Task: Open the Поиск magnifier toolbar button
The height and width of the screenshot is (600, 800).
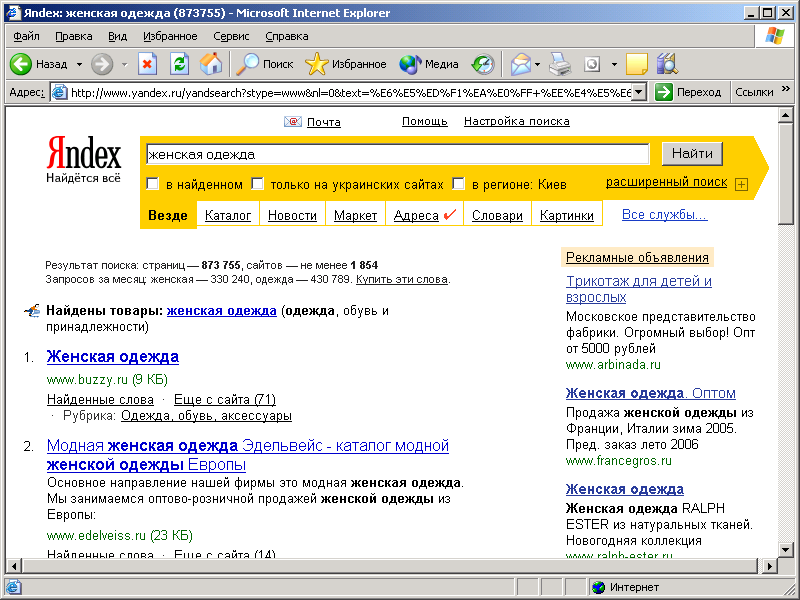Action: point(265,64)
